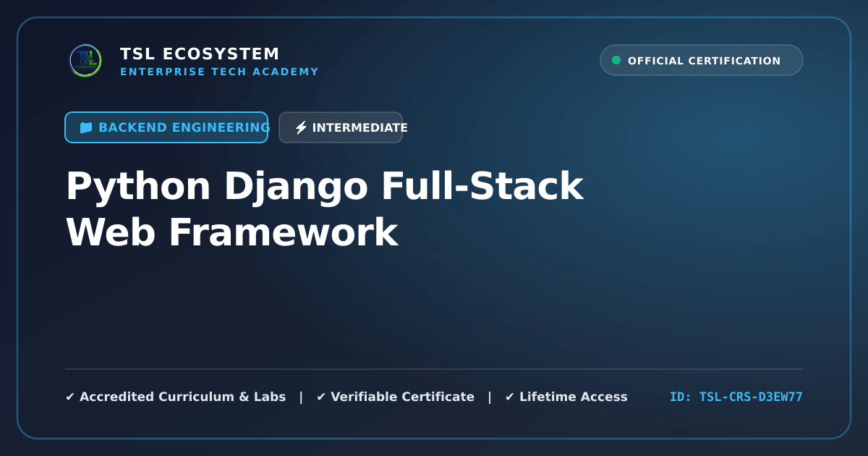The width and height of the screenshot is (868, 456).
Task: Click the ID: TSL-CRS-D3EW77 code
Action: point(736,397)
